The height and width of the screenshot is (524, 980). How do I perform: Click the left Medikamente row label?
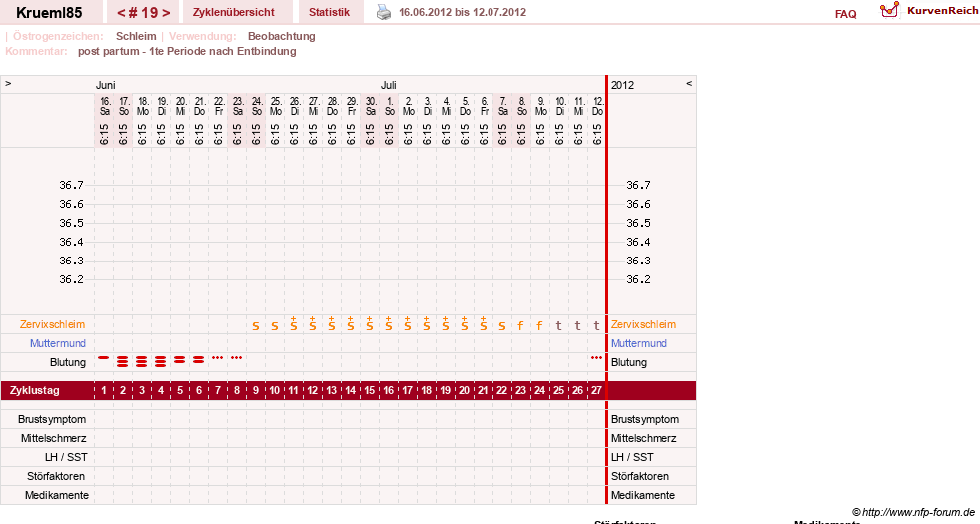(57, 495)
